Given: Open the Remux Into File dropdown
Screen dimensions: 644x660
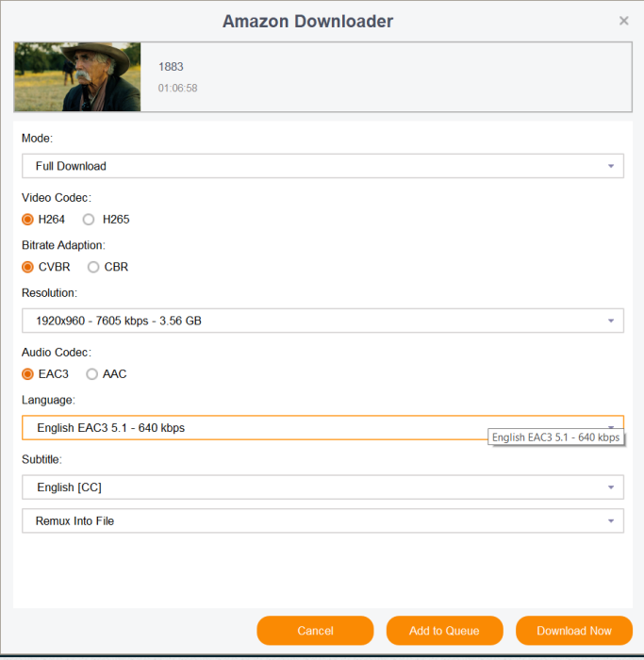Looking at the screenshot, I should [x=311, y=520].
